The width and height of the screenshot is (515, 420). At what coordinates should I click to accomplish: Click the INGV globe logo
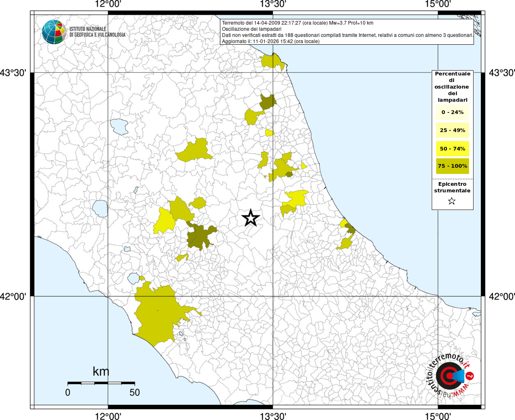54,32
